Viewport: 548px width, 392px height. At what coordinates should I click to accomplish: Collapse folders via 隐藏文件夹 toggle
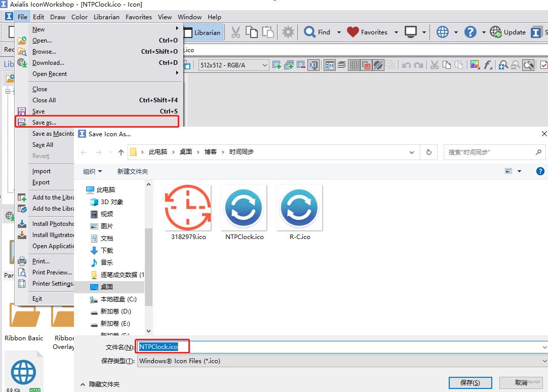pyautogui.click(x=100, y=384)
